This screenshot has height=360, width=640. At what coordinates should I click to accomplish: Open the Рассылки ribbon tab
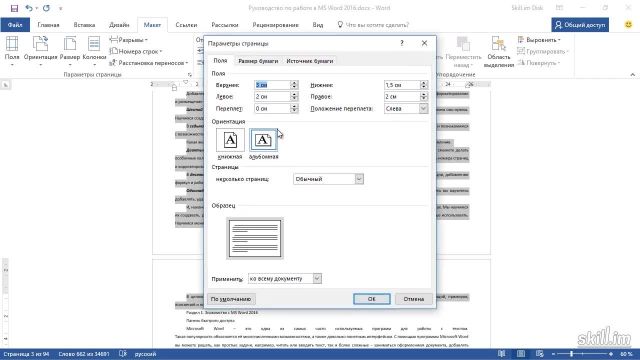[x=224, y=25]
